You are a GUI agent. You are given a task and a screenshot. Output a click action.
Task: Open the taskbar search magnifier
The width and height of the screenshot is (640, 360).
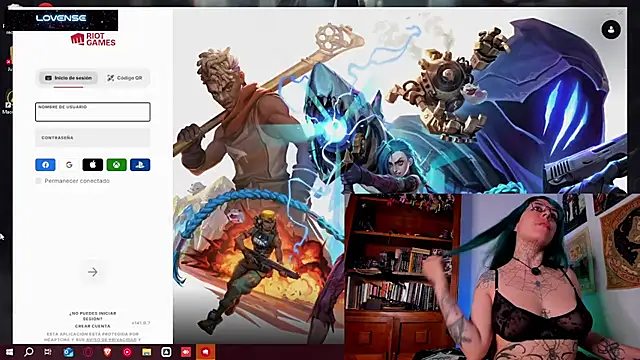29,352
